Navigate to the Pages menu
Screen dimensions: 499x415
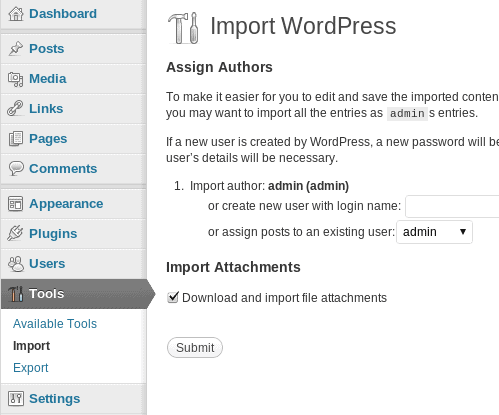(48, 139)
